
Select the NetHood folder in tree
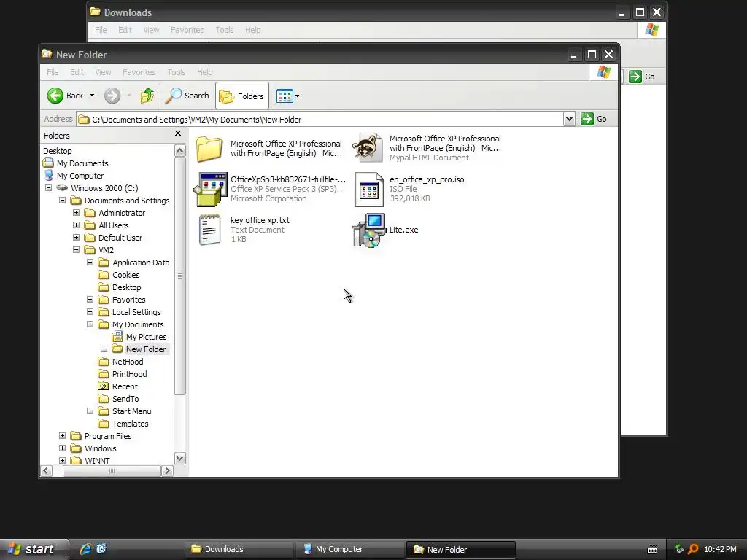coord(128,362)
